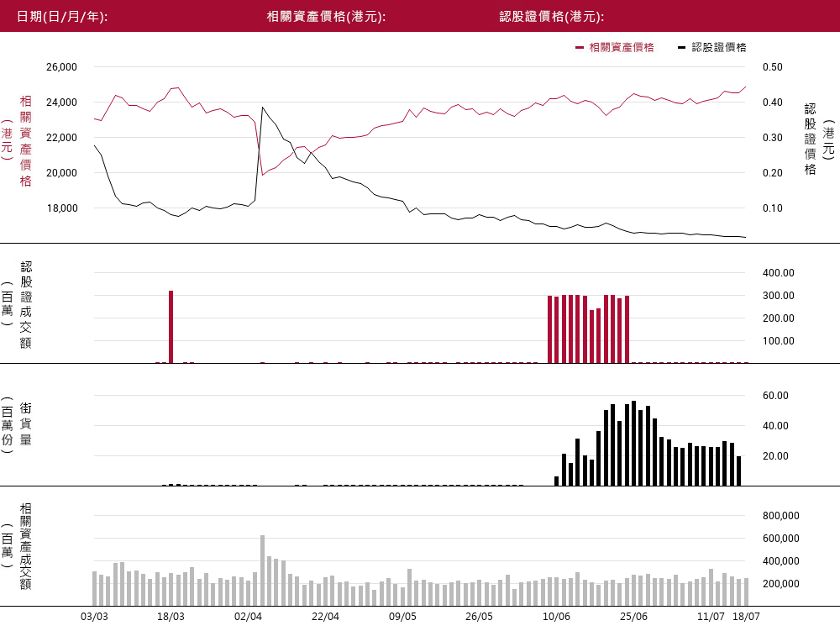Click the black warrant price peak after 02/04
This screenshot has height=631, width=840.
coord(262,108)
